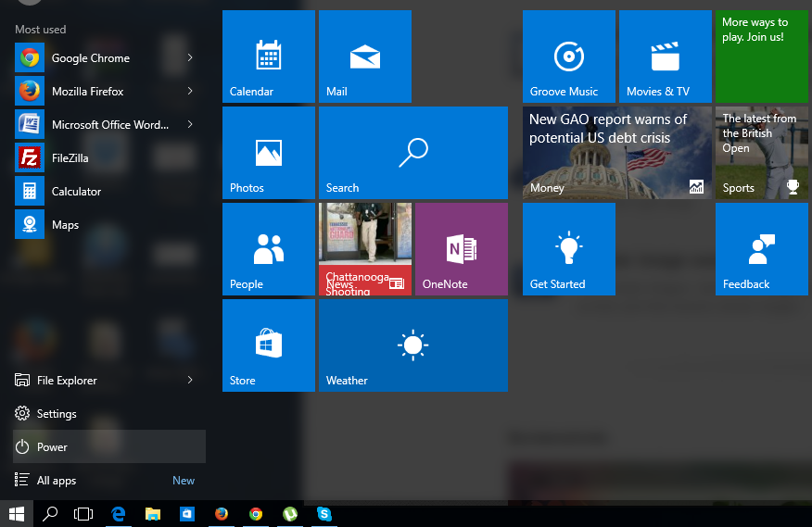Screen dimensions: 812x527
Task: Open the OneNote tile
Action: pos(462,249)
